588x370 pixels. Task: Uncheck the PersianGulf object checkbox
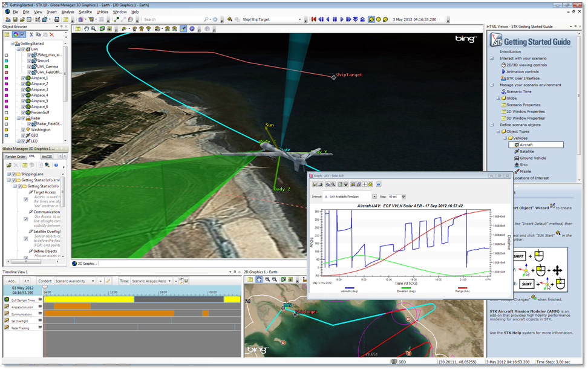tap(24, 112)
